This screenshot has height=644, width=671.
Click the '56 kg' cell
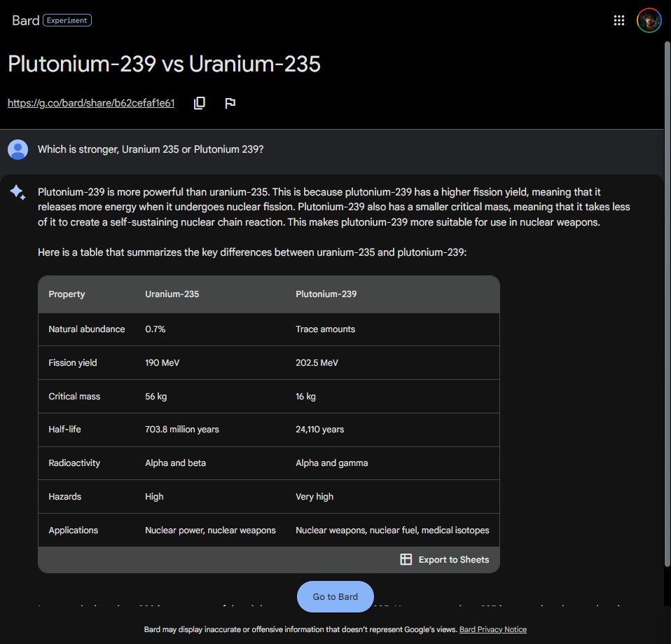[155, 397]
